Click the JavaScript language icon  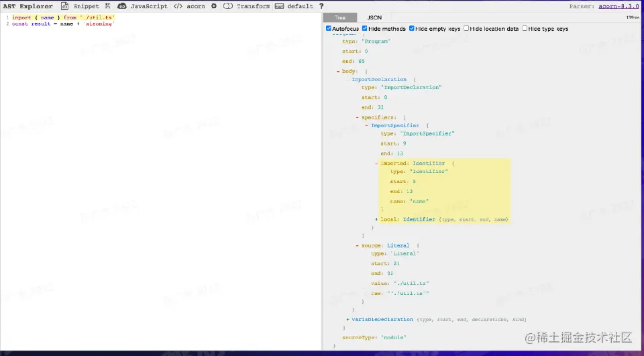(x=122, y=6)
